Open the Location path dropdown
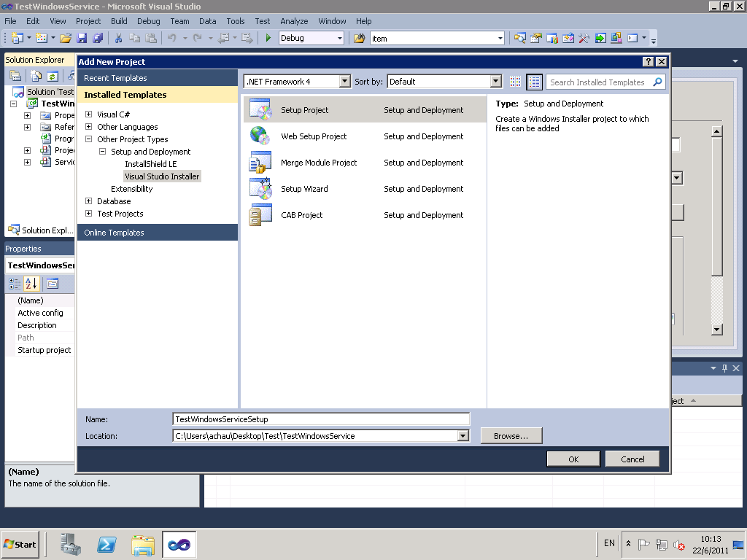This screenshot has width=747, height=560. [462, 436]
